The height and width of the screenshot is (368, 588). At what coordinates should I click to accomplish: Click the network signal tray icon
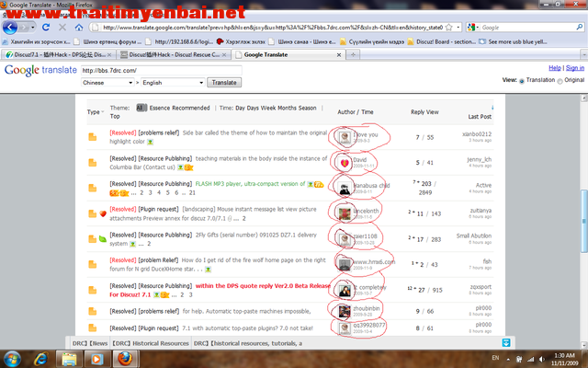pyautogui.click(x=530, y=359)
